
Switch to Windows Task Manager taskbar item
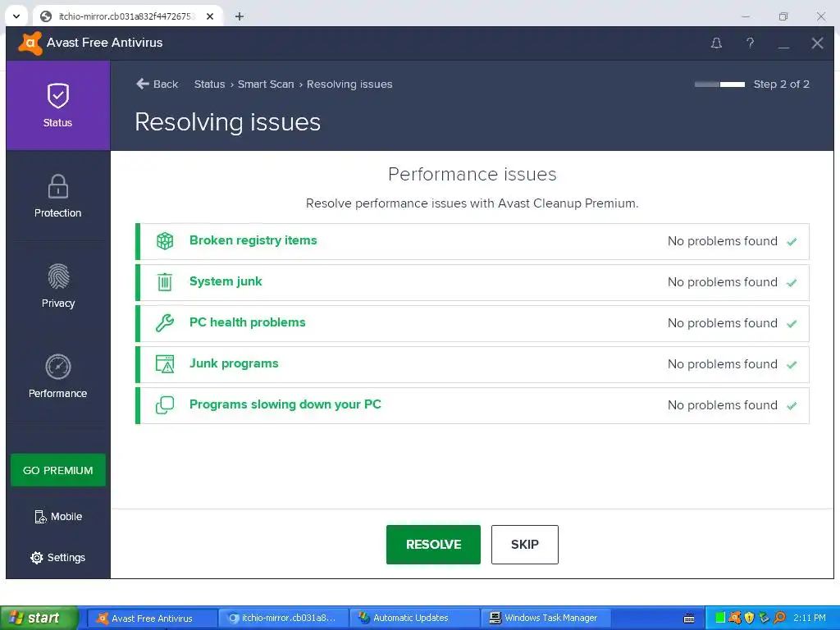pos(546,618)
